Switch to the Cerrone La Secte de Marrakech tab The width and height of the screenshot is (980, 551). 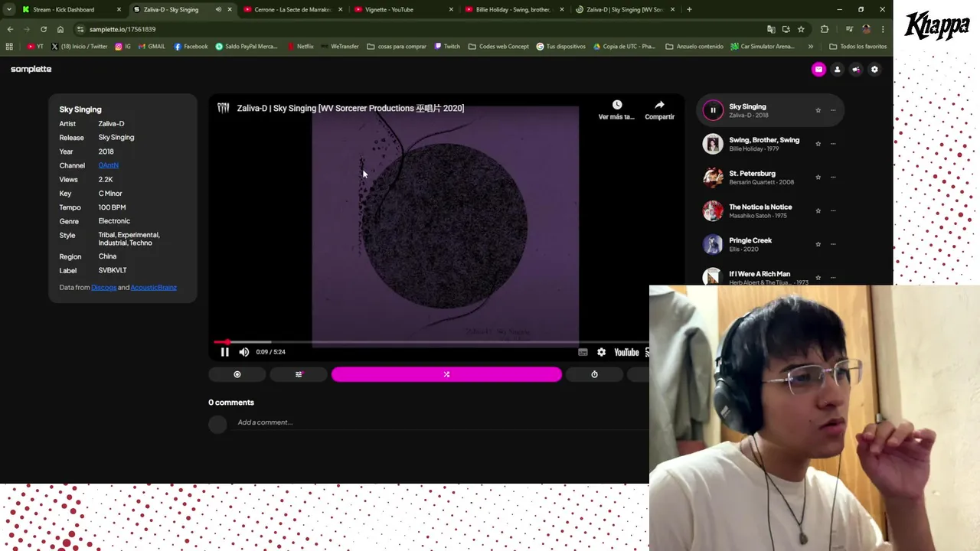tap(292, 10)
